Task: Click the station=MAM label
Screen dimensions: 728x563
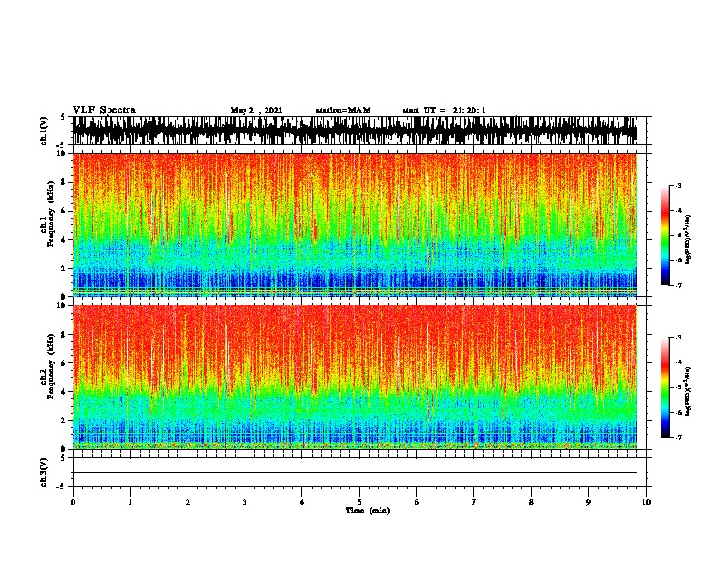Action: point(343,110)
